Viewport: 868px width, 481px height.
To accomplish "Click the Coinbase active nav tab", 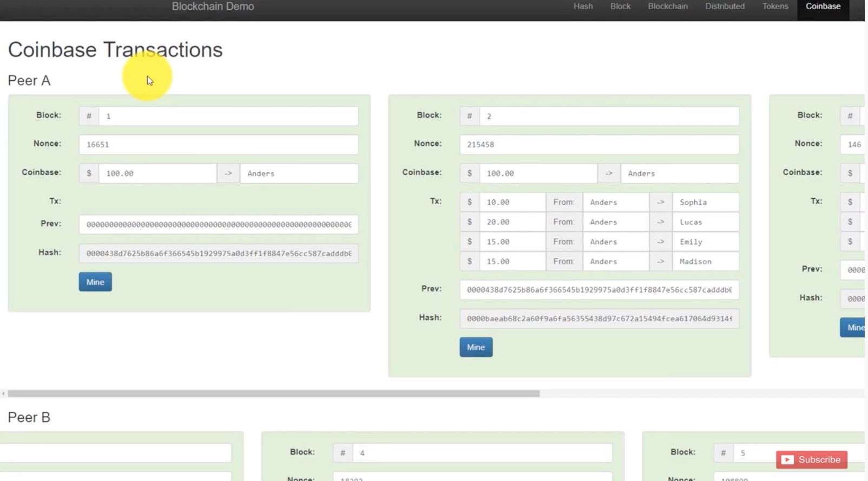I will [x=823, y=6].
